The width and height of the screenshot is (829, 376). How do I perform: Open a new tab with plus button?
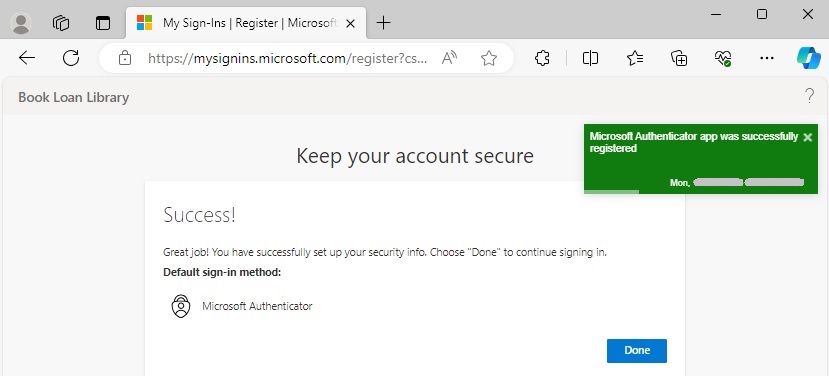pos(383,23)
